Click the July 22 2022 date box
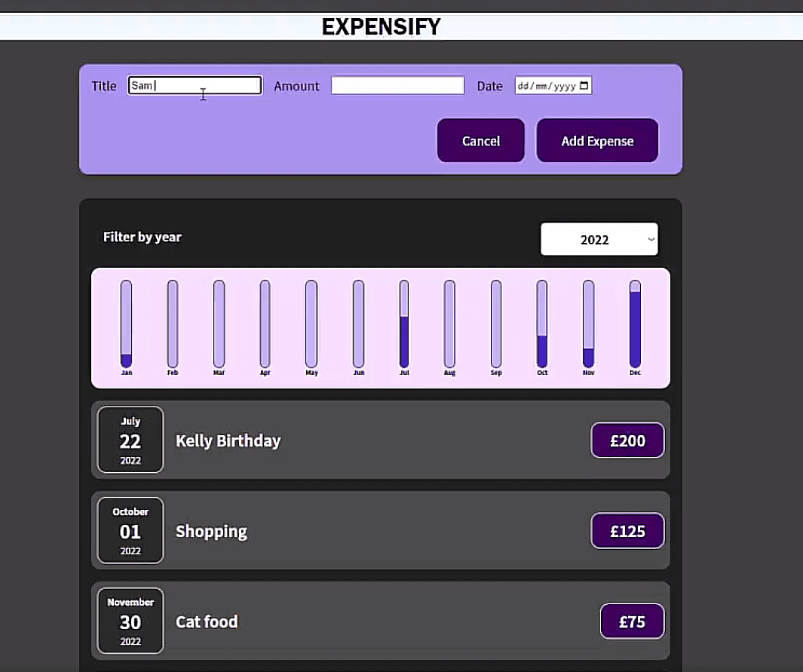The height and width of the screenshot is (672, 803). point(130,440)
